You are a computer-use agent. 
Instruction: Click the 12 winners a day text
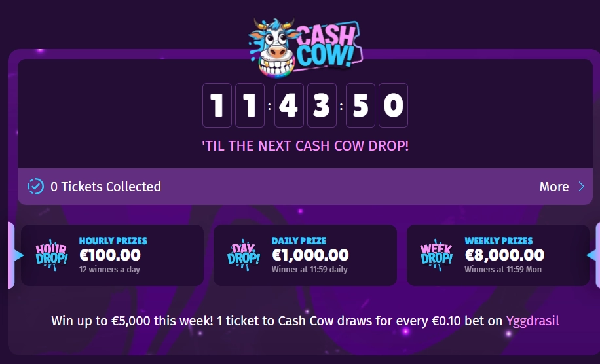click(x=109, y=269)
